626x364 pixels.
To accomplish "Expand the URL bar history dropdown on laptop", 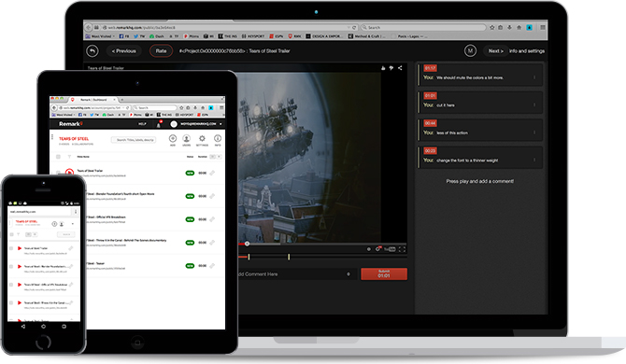I will (x=349, y=27).
